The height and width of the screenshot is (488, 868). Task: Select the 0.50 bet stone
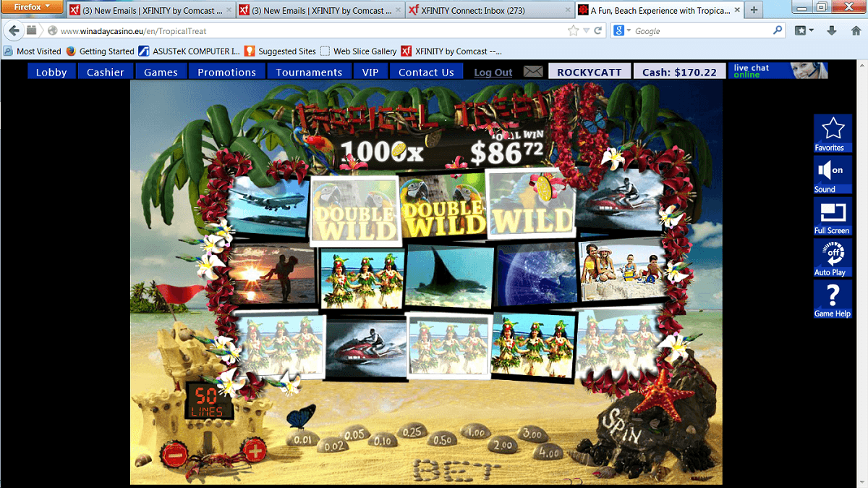[442, 439]
